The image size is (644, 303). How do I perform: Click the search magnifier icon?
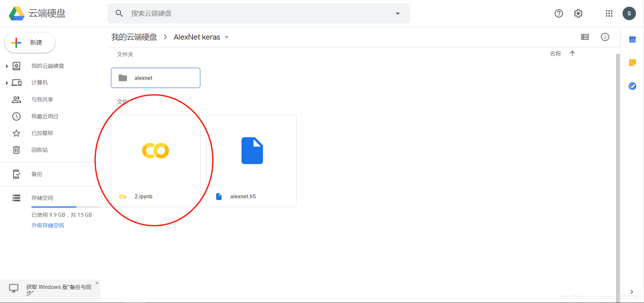point(119,13)
